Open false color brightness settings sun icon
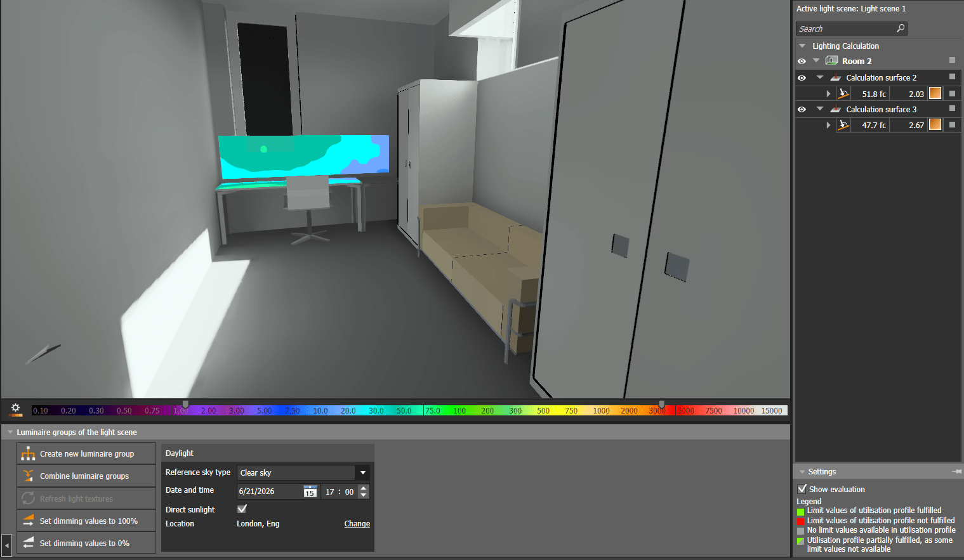This screenshot has height=560, width=964. coord(16,410)
